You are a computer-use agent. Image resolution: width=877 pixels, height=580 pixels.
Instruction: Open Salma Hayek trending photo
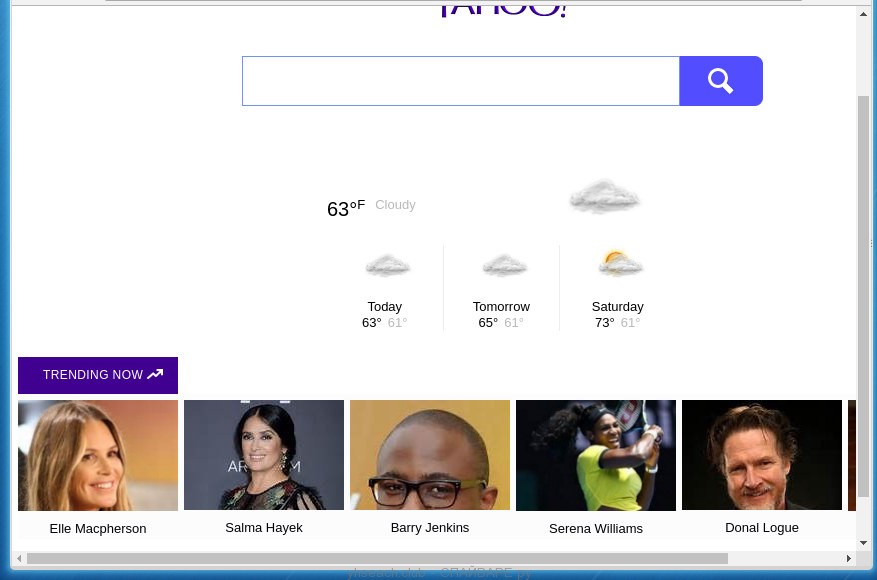click(264, 455)
